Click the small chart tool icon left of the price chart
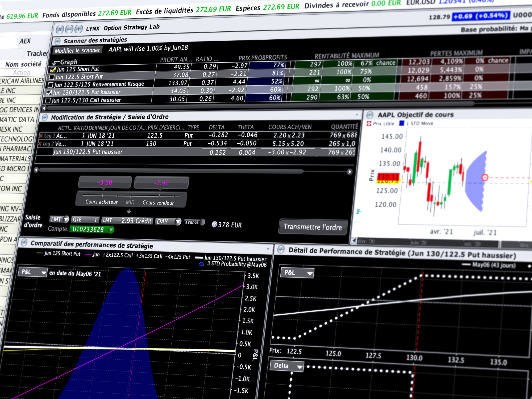532x399 pixels. pyautogui.click(x=359, y=212)
